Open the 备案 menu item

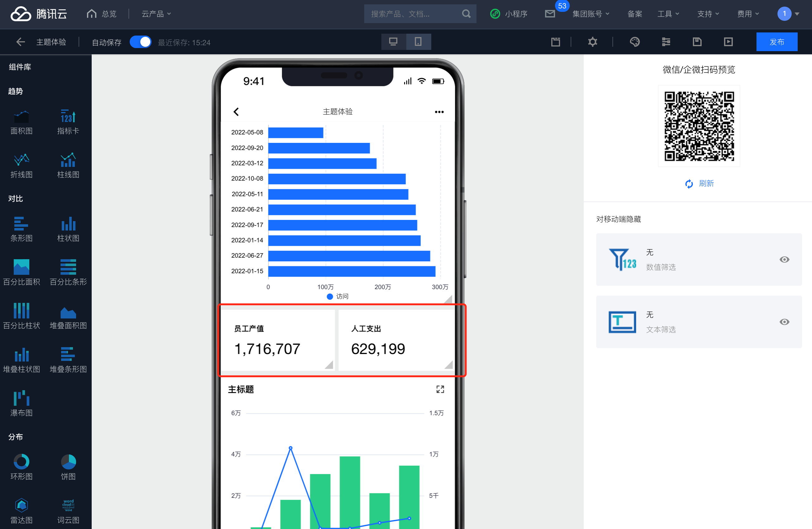point(635,14)
